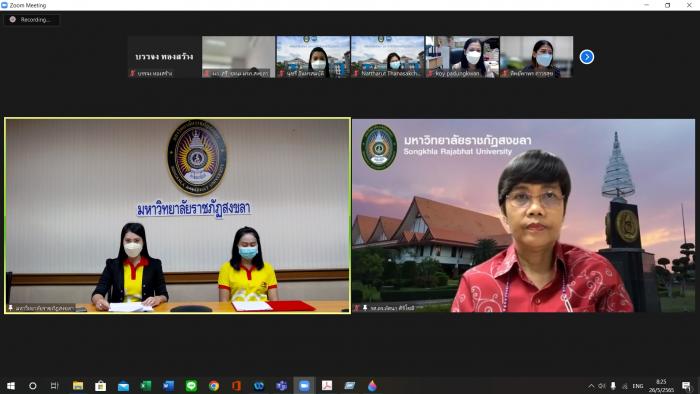This screenshot has width=700, height=394.
Task: Click the Recording indicator badge
Action: (31, 20)
